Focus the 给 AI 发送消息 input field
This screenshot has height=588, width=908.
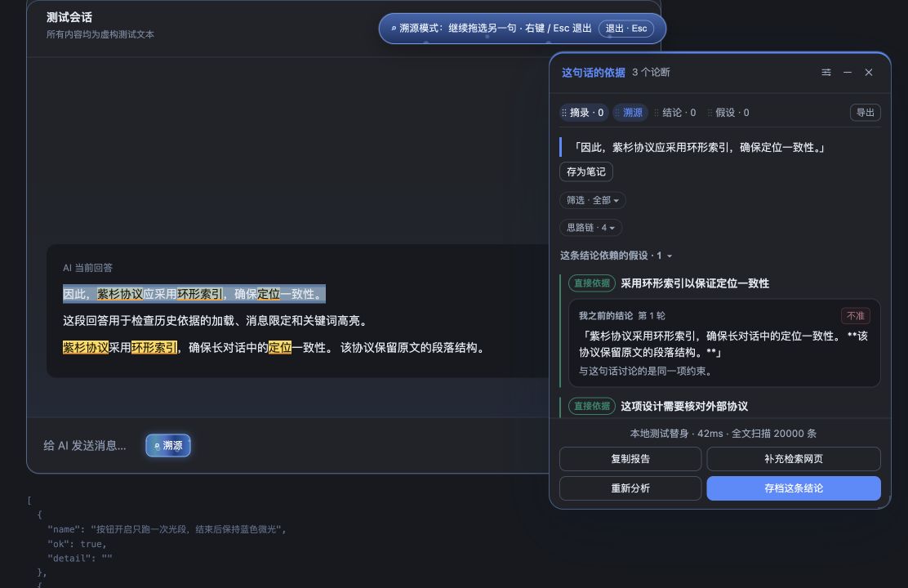[x=85, y=445]
